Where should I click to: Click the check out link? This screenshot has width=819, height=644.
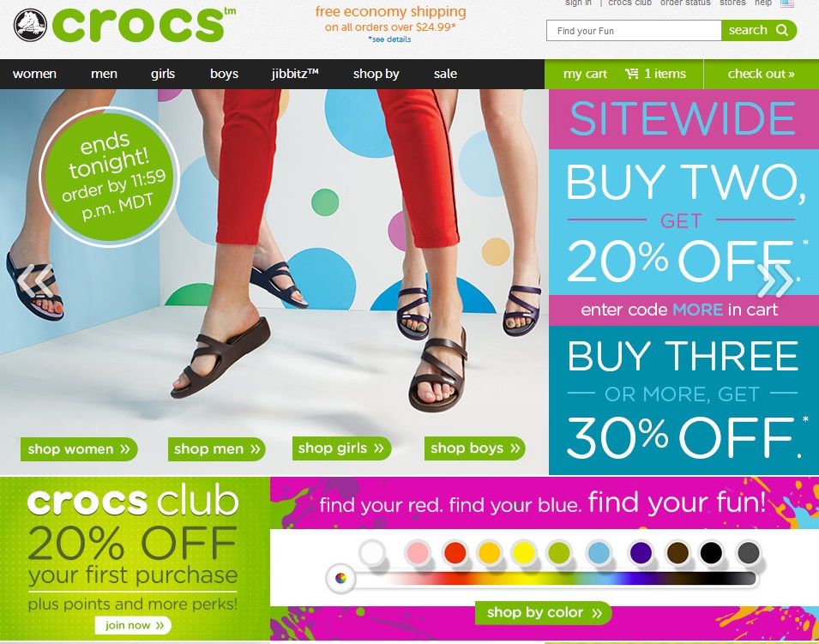[x=761, y=74]
